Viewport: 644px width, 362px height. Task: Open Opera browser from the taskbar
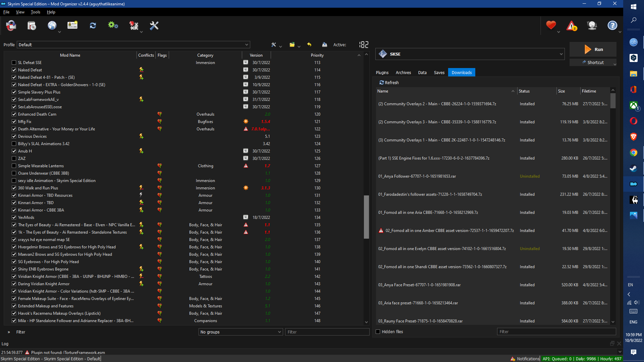pyautogui.click(x=633, y=121)
